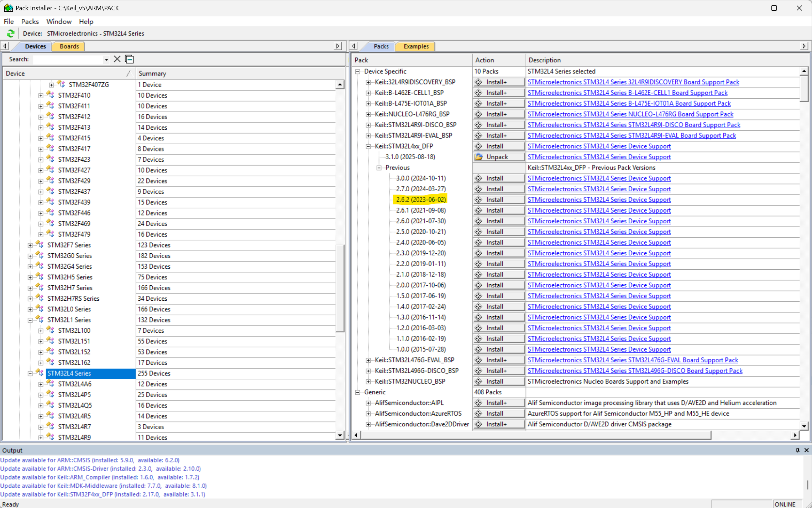
Task: Click the ARM::CMSIS update message in Output
Action: [90, 460]
